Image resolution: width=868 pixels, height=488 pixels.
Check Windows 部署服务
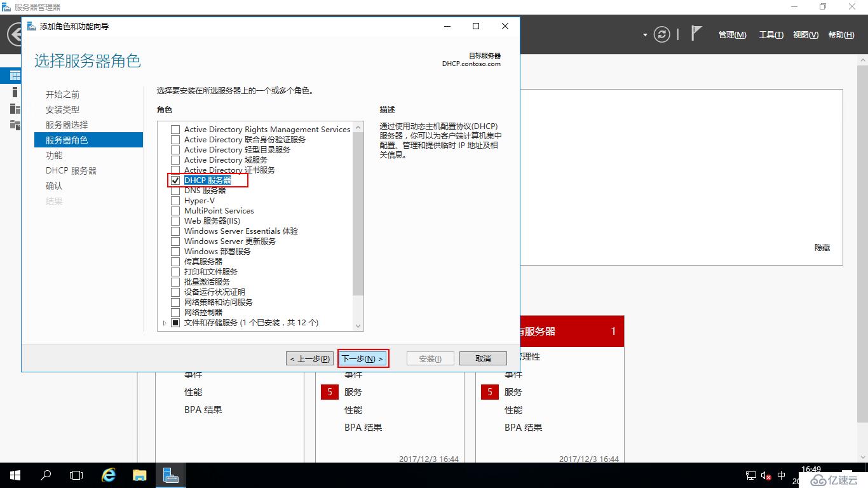pyautogui.click(x=175, y=252)
